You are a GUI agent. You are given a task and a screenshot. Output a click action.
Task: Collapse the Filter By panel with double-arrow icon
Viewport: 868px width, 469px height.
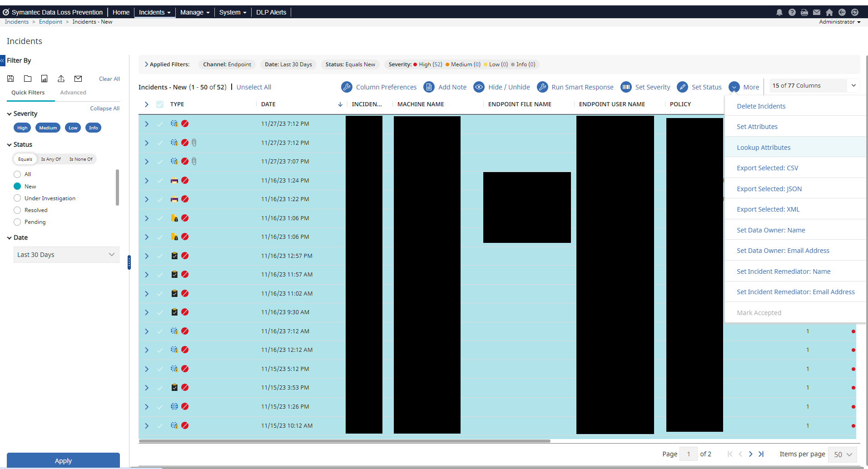[x=2, y=60]
